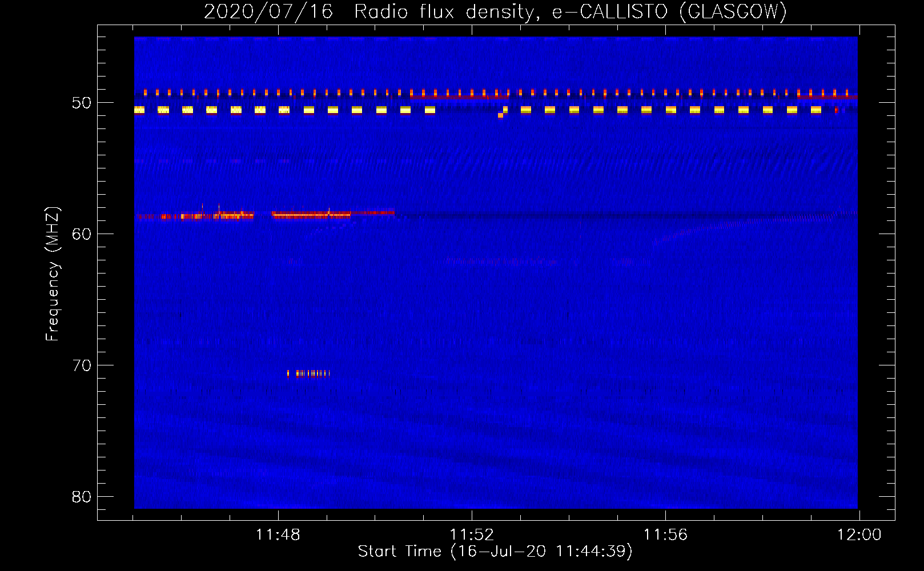Click the plot title 'Radio flux density, e-CALLISTO (GLASGOW)'

click(x=570, y=12)
